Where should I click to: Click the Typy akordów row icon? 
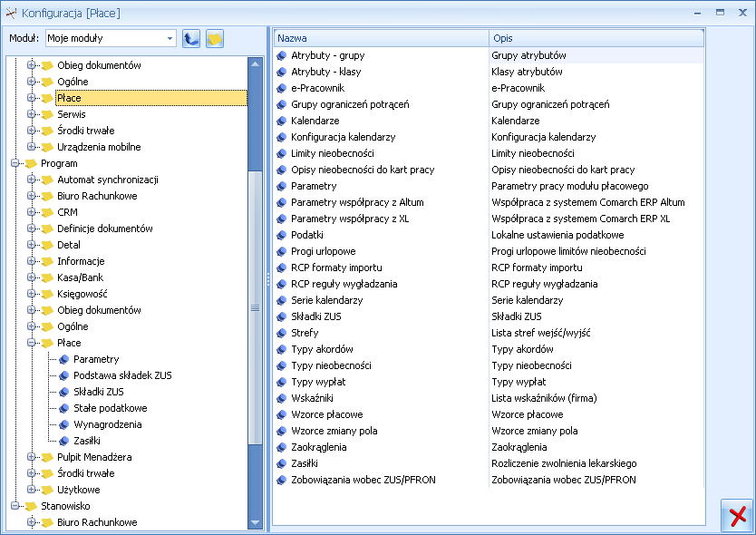[x=282, y=349]
